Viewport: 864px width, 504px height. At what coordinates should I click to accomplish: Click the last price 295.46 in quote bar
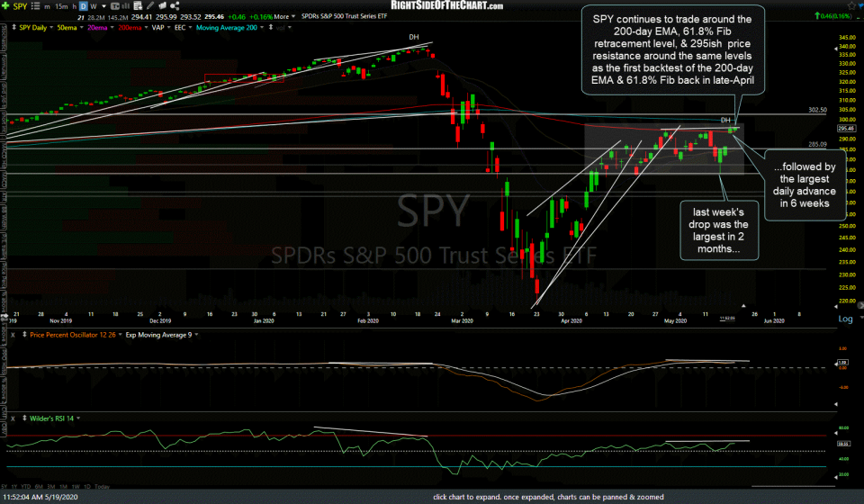[x=214, y=16]
